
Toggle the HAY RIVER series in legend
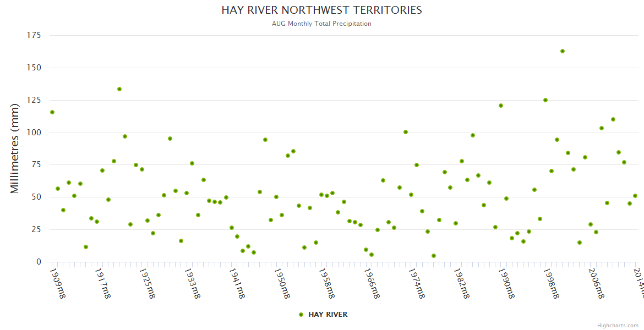coord(328,315)
